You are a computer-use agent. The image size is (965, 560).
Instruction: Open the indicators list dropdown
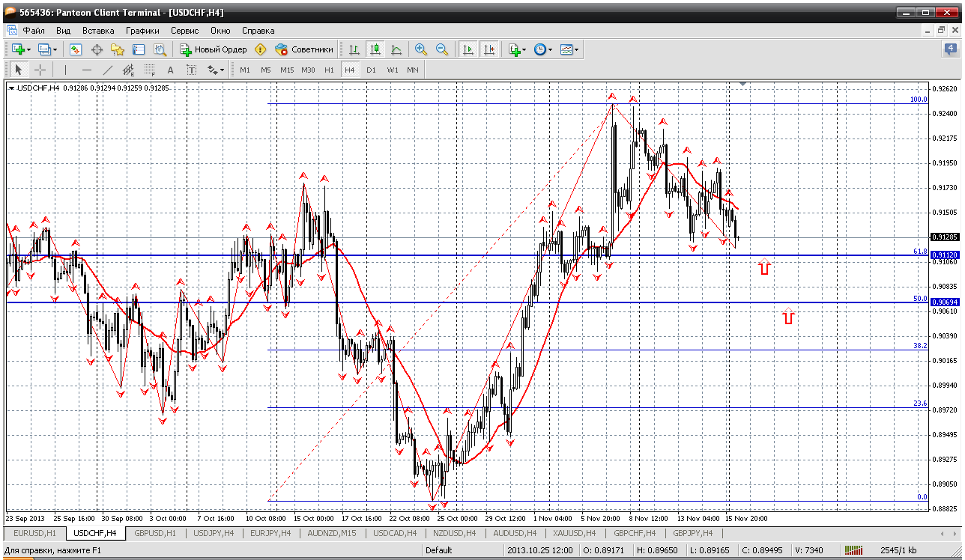coord(524,49)
